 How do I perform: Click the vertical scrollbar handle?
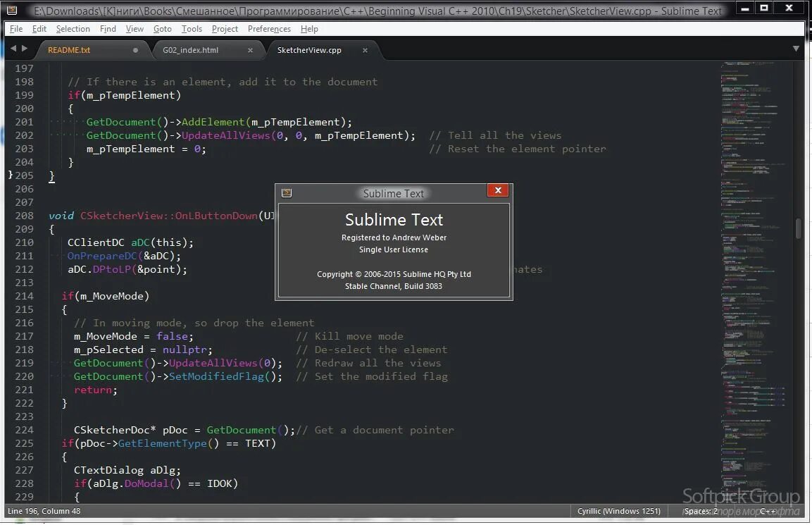pyautogui.click(x=799, y=228)
